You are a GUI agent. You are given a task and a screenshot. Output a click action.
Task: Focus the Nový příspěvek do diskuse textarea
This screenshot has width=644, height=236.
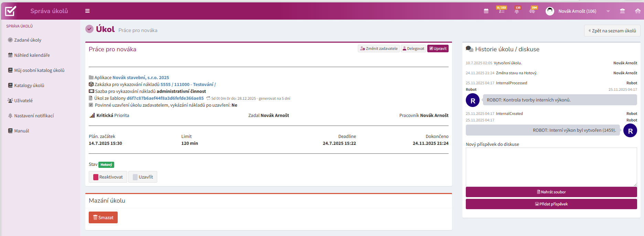coord(551,167)
